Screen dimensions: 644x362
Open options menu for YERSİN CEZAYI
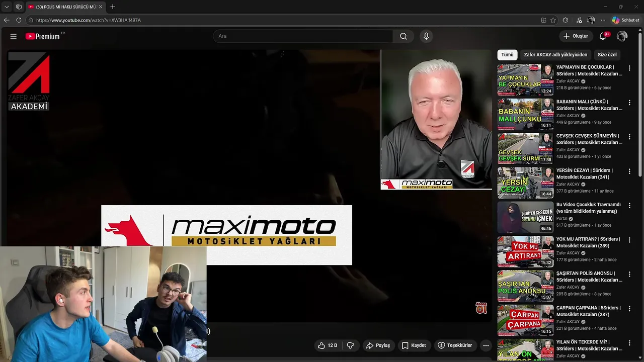629,171
